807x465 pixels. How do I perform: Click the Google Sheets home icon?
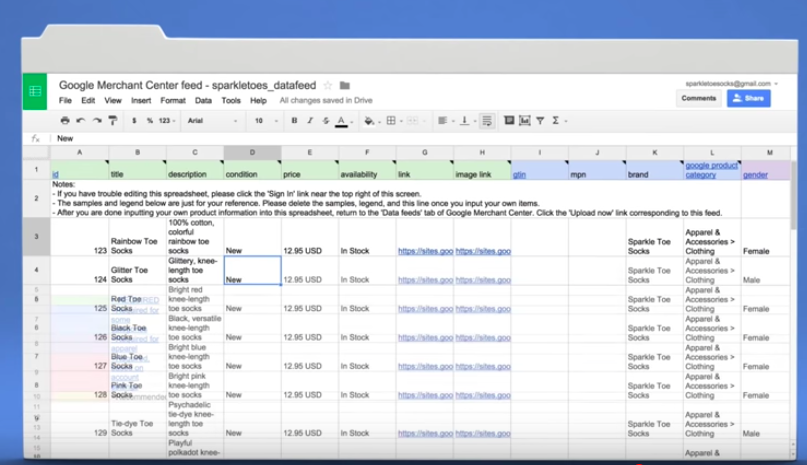[35, 91]
